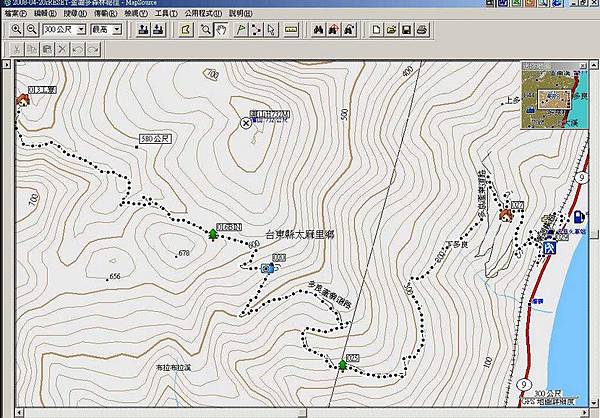Click the zoom out magnifier button

pyautogui.click(x=32, y=30)
